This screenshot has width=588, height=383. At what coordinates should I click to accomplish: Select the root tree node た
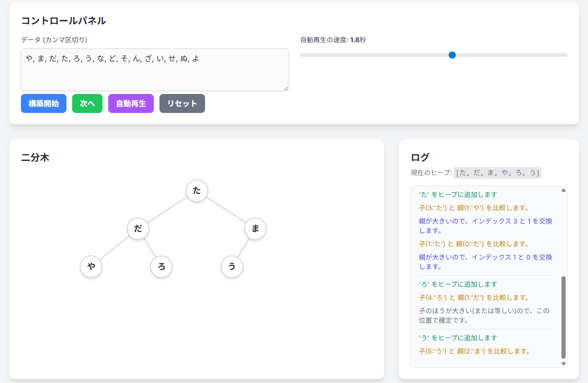tap(197, 191)
